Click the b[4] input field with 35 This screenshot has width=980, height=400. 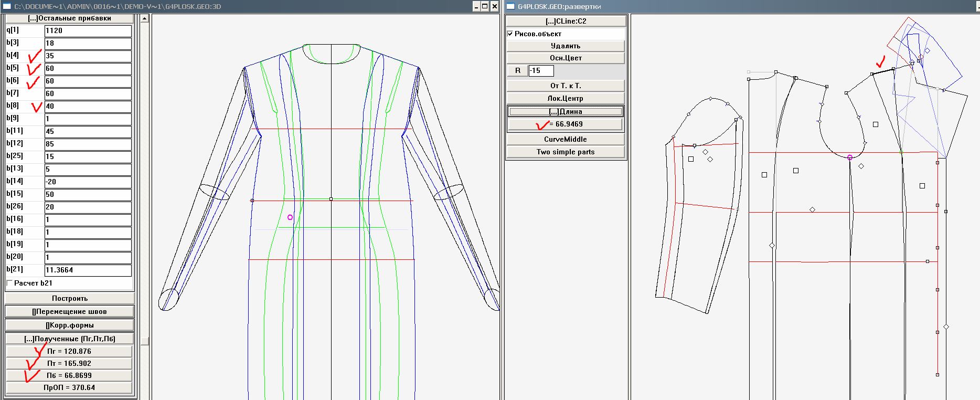click(x=88, y=56)
